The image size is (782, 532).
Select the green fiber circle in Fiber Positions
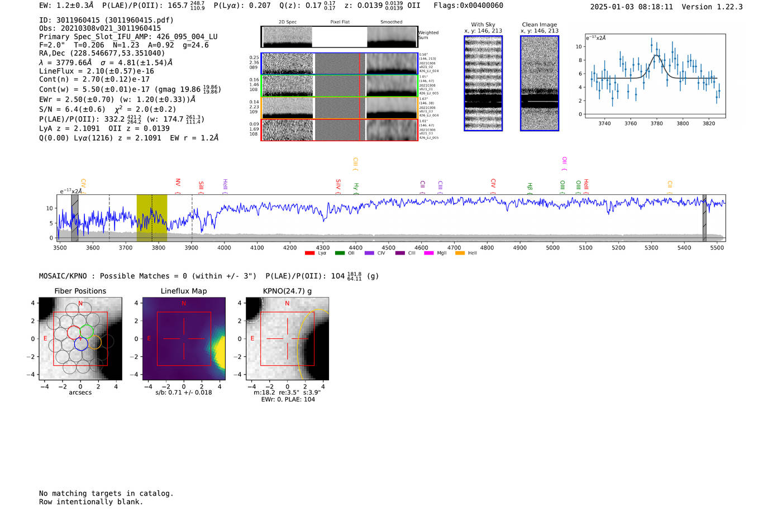point(86,332)
